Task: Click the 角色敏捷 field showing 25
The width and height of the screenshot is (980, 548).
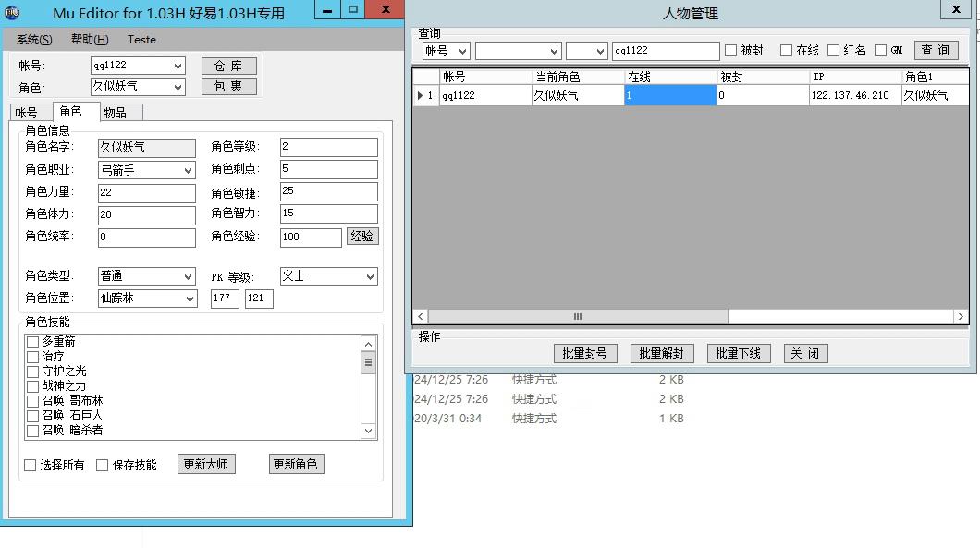Action: pos(329,191)
